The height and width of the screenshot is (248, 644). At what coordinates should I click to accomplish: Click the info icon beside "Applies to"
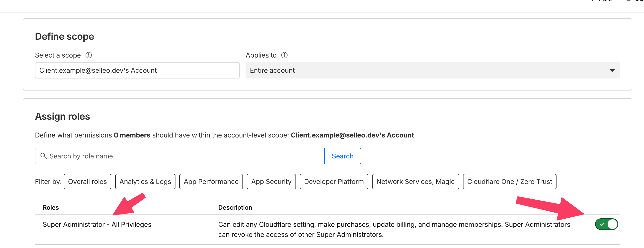pyautogui.click(x=284, y=55)
